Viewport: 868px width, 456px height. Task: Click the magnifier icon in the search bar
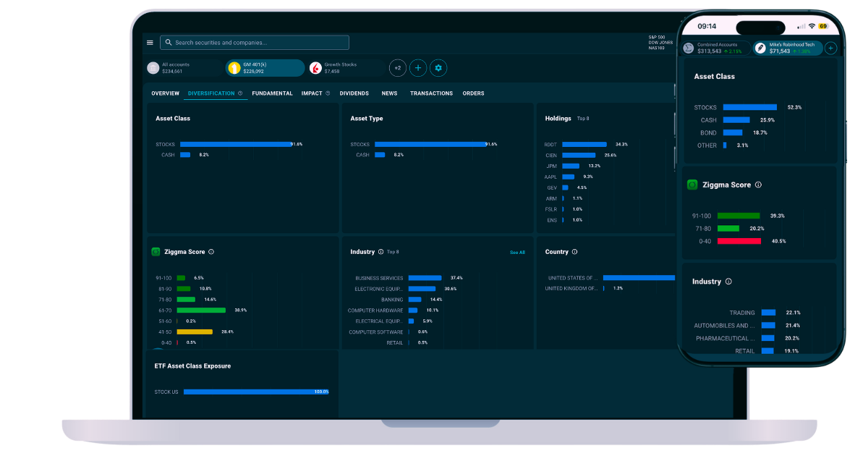[169, 43]
